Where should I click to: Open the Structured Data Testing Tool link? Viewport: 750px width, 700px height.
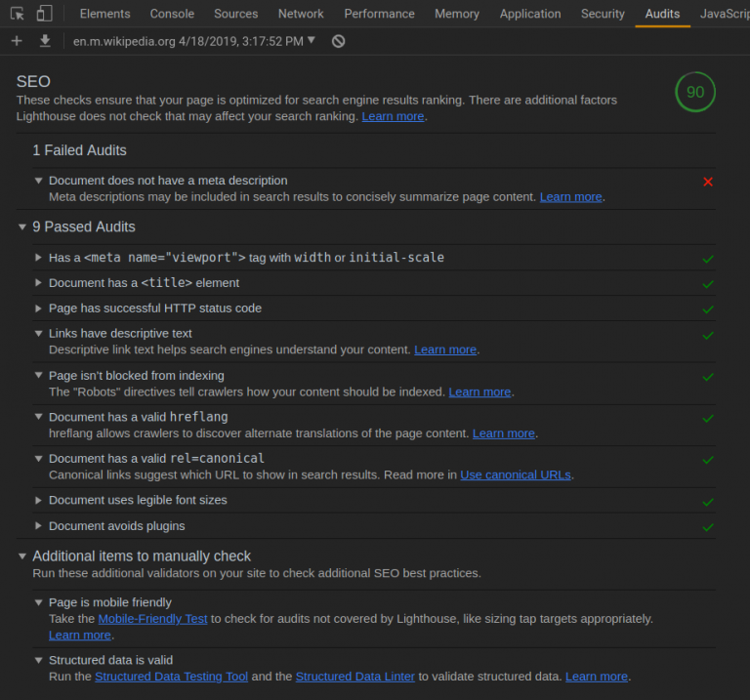coord(171,677)
